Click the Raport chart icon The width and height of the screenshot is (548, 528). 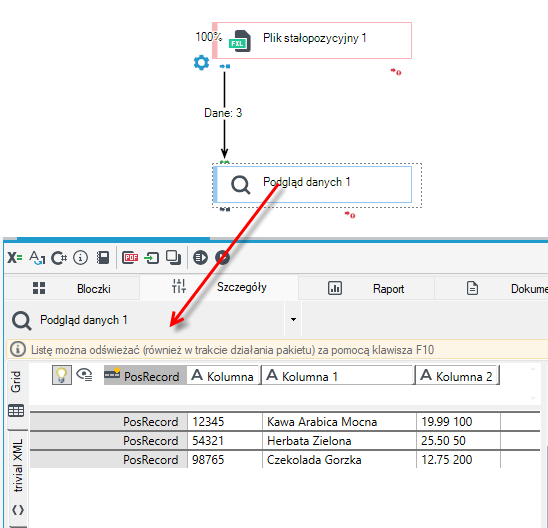(335, 288)
